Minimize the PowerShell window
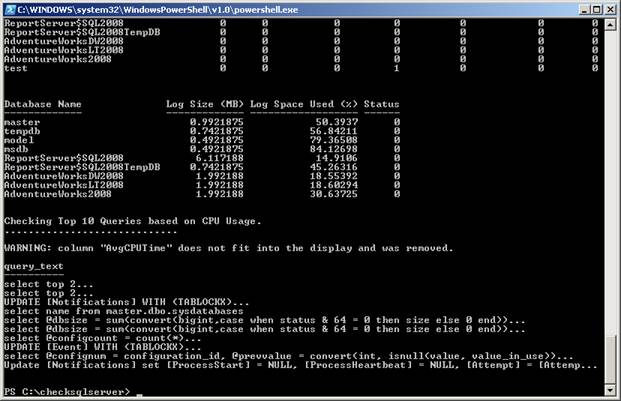The width and height of the screenshot is (621, 401). click(x=584, y=10)
